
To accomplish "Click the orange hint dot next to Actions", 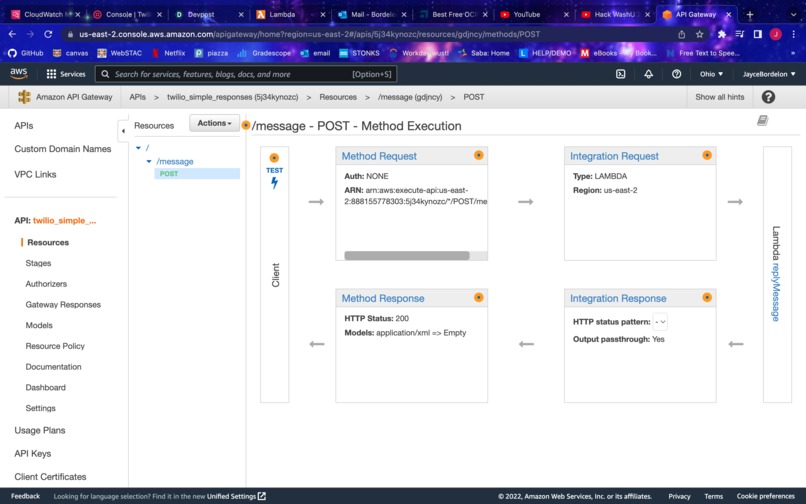I will click(246, 125).
